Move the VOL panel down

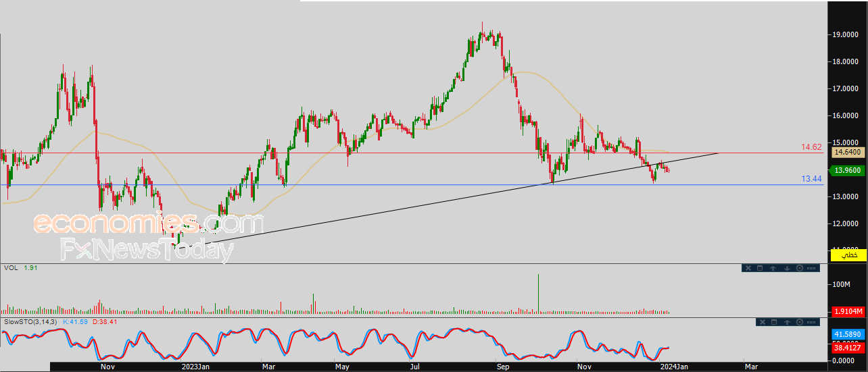[787, 268]
